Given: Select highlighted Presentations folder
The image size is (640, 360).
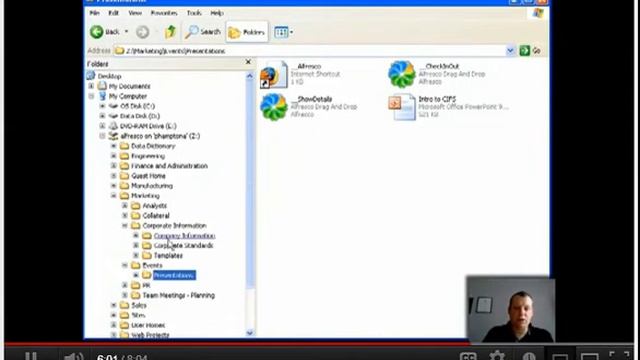Looking at the screenshot, I should [174, 276].
